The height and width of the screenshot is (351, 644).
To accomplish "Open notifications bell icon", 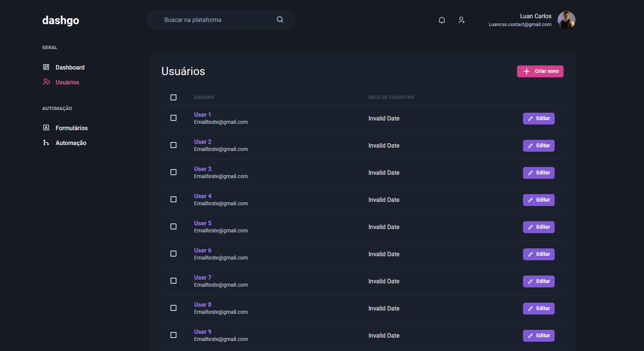I will click(442, 20).
